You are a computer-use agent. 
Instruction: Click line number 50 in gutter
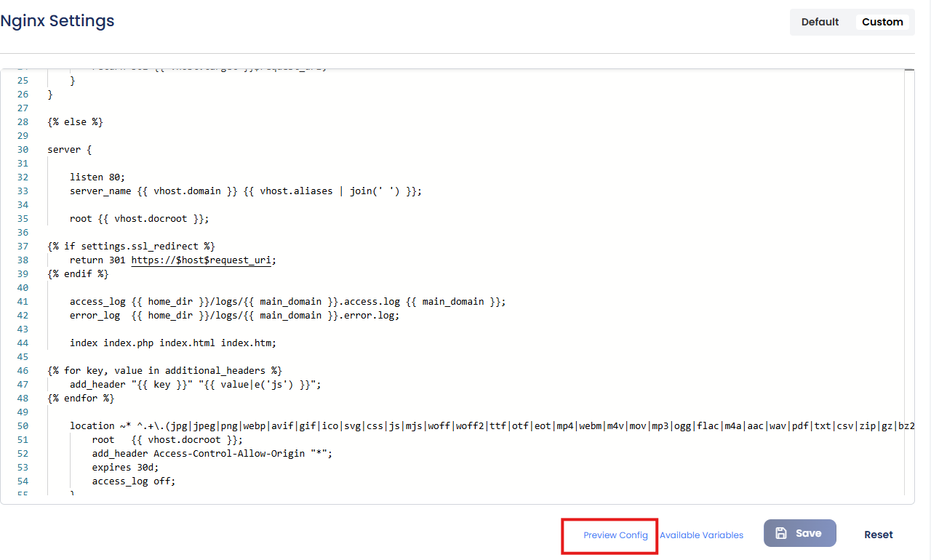point(23,426)
